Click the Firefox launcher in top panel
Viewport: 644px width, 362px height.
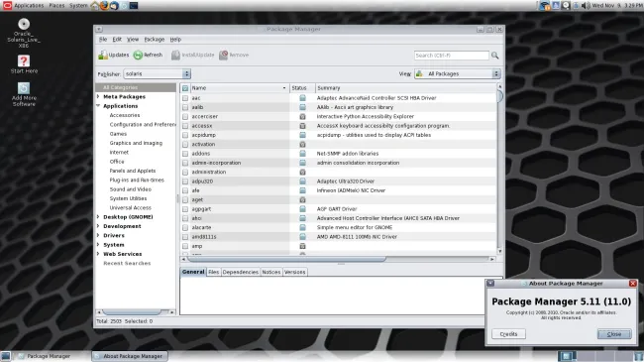104,5
